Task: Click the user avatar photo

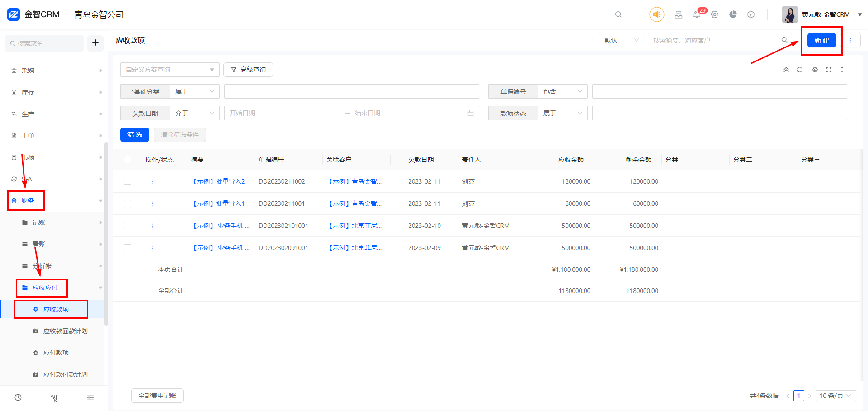Action: [x=790, y=14]
